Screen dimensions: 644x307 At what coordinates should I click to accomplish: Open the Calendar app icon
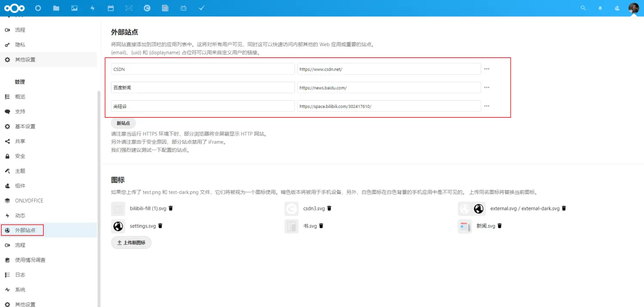(x=111, y=8)
